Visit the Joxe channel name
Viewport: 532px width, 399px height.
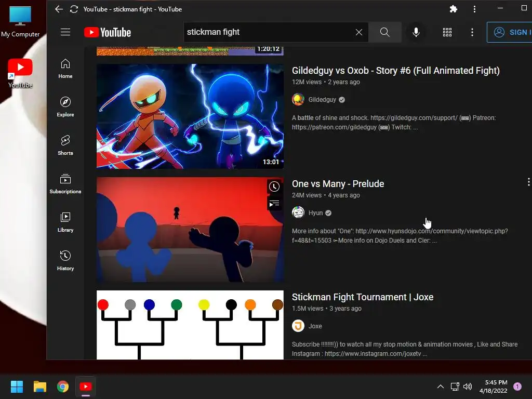[x=315, y=326]
